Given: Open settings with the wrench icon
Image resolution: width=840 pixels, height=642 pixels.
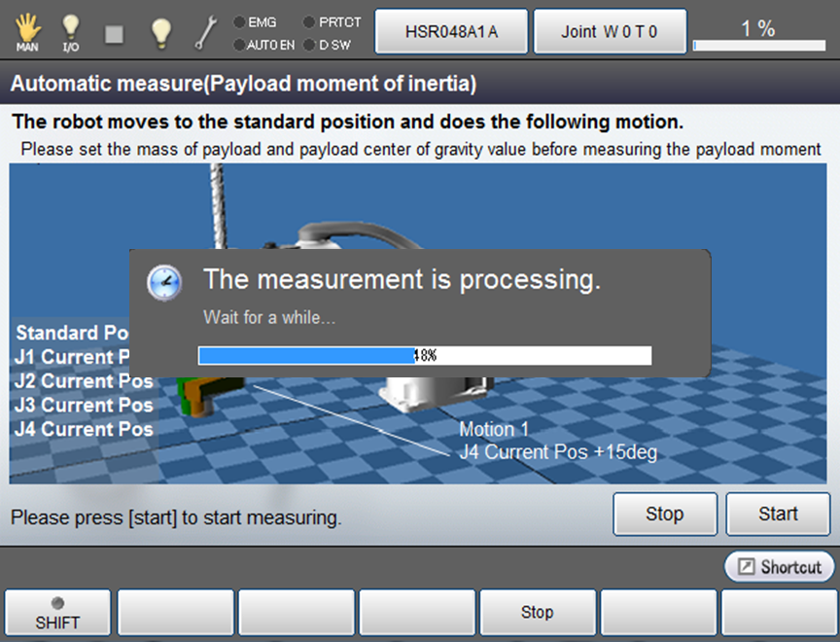Looking at the screenshot, I should pos(206,33).
